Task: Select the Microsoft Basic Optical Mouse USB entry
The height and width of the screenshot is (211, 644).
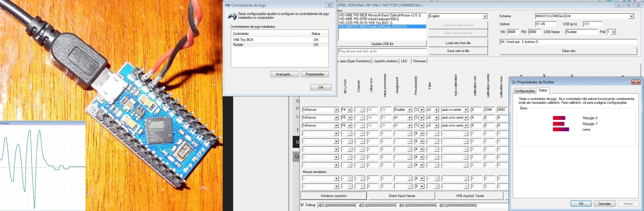Action: [382, 15]
